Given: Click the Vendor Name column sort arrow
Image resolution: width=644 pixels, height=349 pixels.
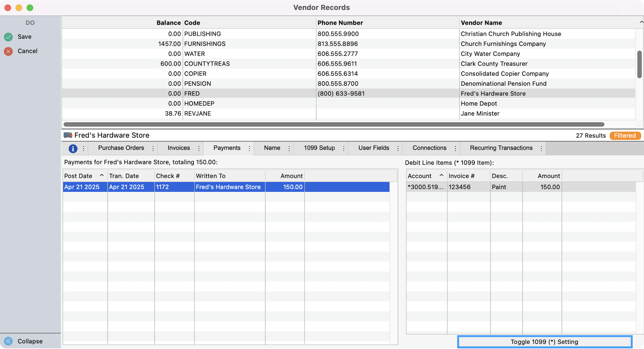Looking at the screenshot, I should point(641,22).
